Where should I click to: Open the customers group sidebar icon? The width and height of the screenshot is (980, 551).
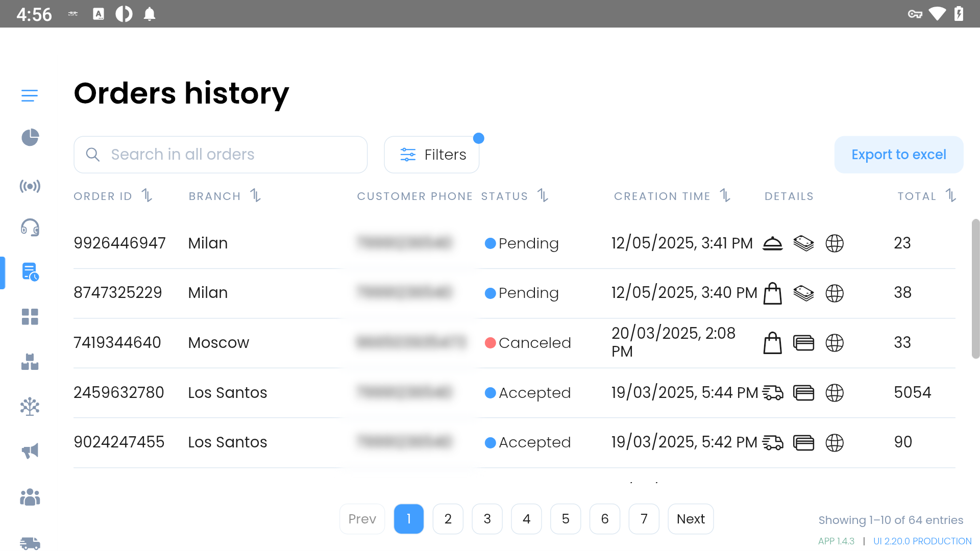click(x=30, y=497)
